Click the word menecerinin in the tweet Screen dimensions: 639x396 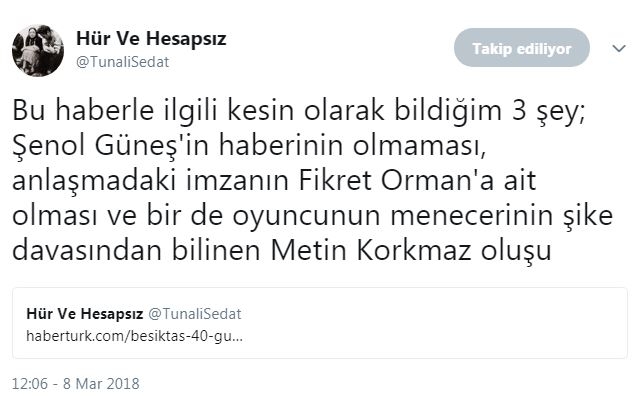coord(472,216)
